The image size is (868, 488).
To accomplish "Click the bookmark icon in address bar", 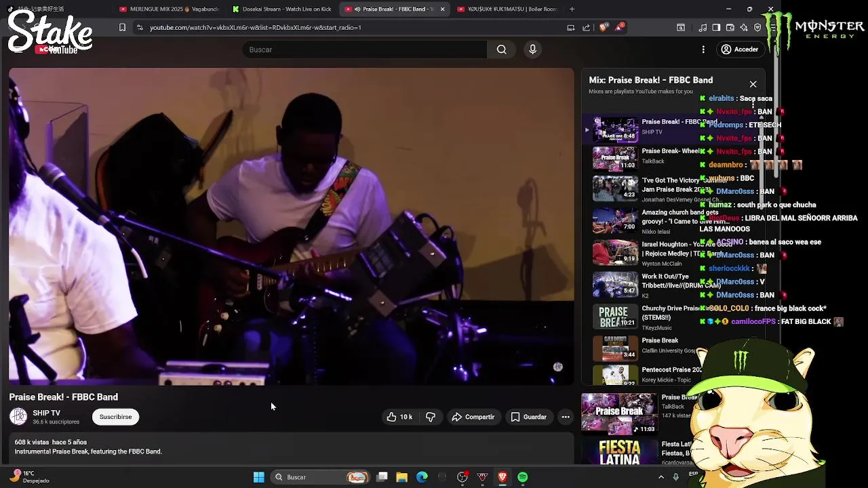I will pyautogui.click(x=122, y=28).
